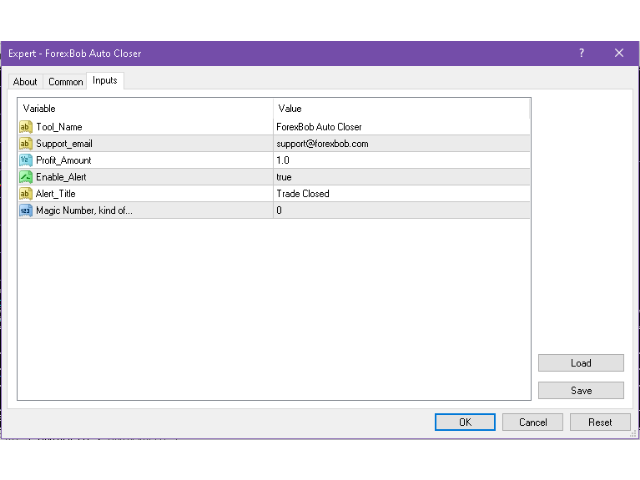
Task: Switch to the Common tab
Action: click(x=66, y=82)
